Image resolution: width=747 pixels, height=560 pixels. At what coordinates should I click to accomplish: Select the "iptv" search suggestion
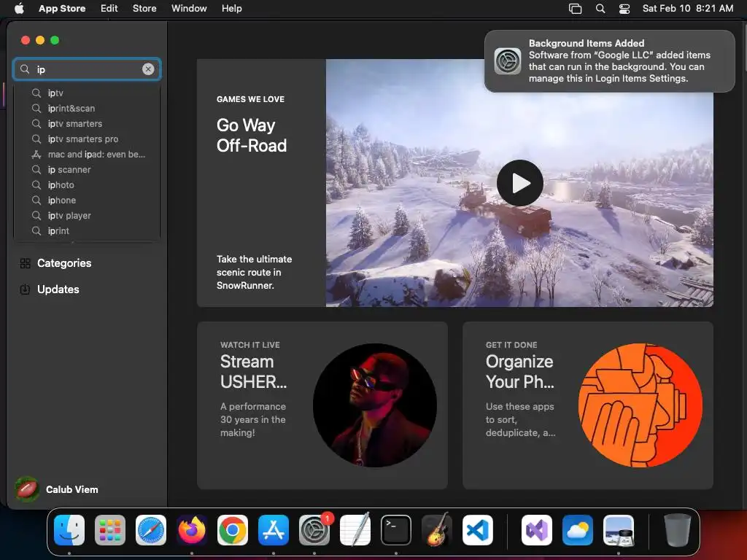pyautogui.click(x=87, y=93)
